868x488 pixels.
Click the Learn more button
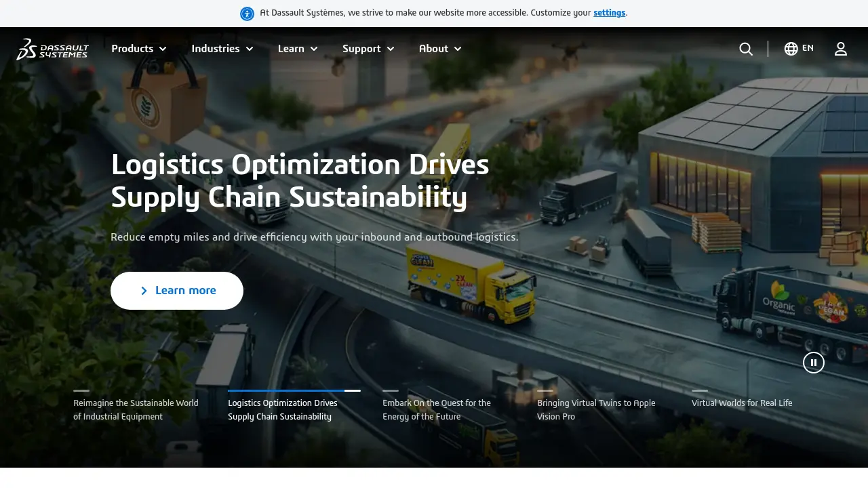[x=177, y=291]
